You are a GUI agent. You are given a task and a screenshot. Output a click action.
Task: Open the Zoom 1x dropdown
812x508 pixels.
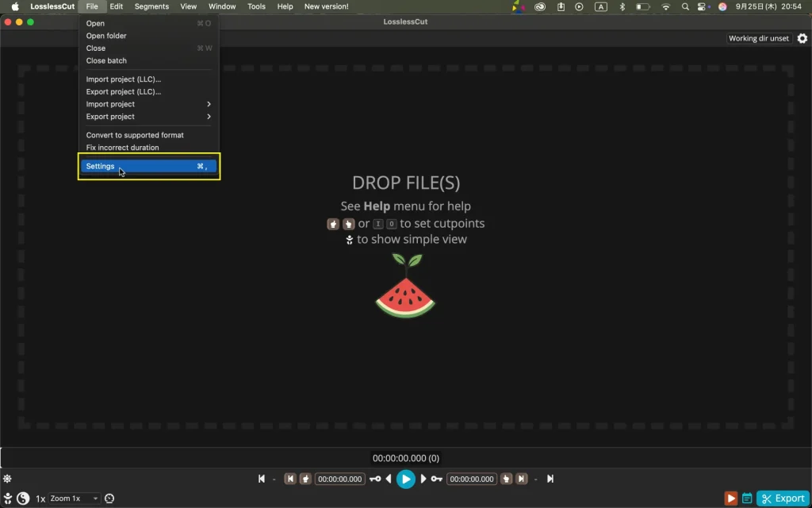75,498
